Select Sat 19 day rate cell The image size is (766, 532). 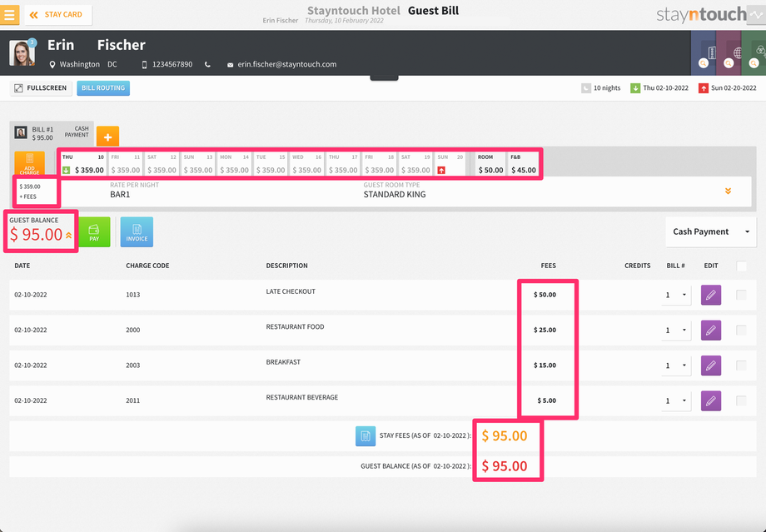coord(415,164)
